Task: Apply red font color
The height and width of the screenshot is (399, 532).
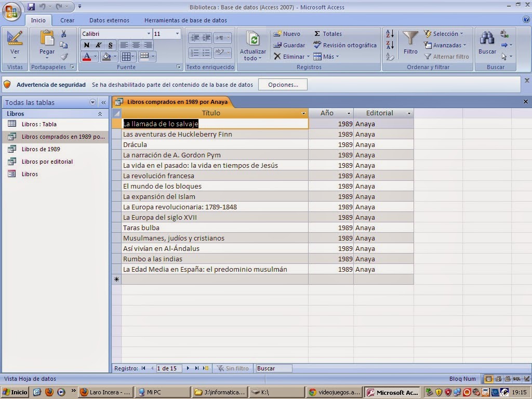Action: pos(87,56)
